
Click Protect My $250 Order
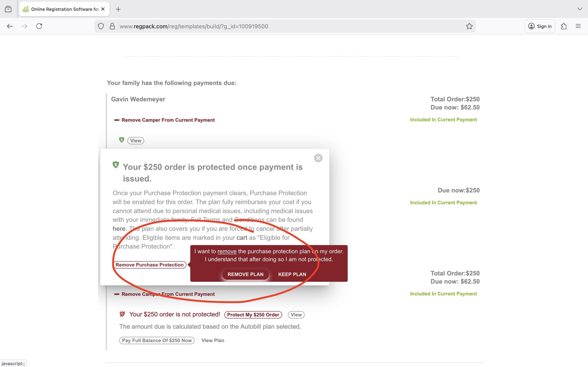tap(253, 315)
